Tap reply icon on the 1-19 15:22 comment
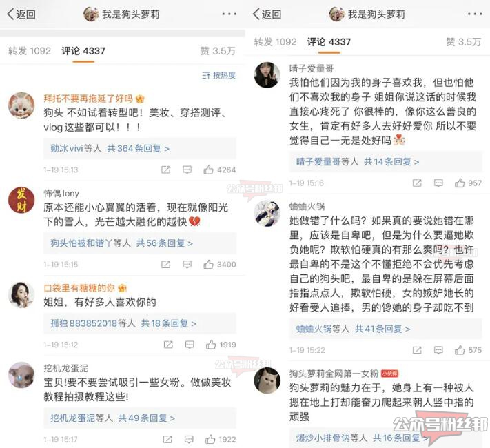This screenshot has height=448, width=490. click(438, 350)
